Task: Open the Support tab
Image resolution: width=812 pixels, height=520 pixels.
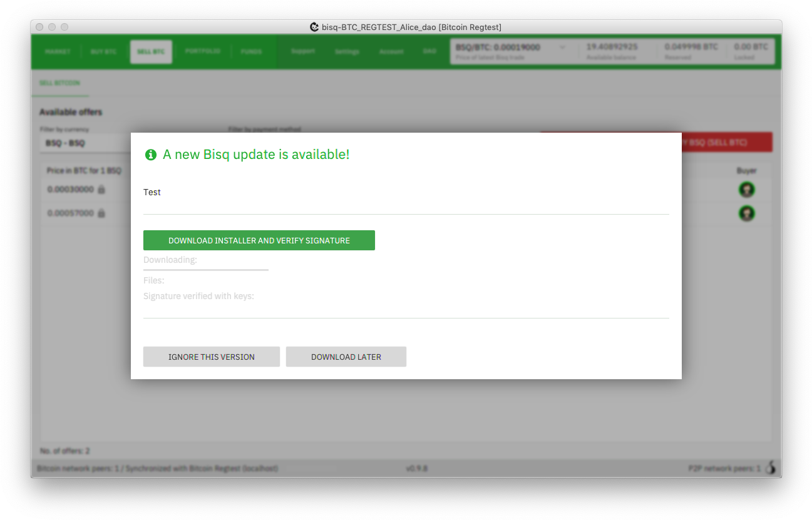Action: click(x=303, y=51)
